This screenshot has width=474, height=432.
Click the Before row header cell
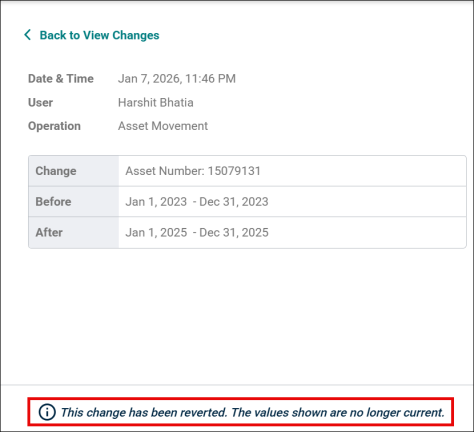point(74,202)
